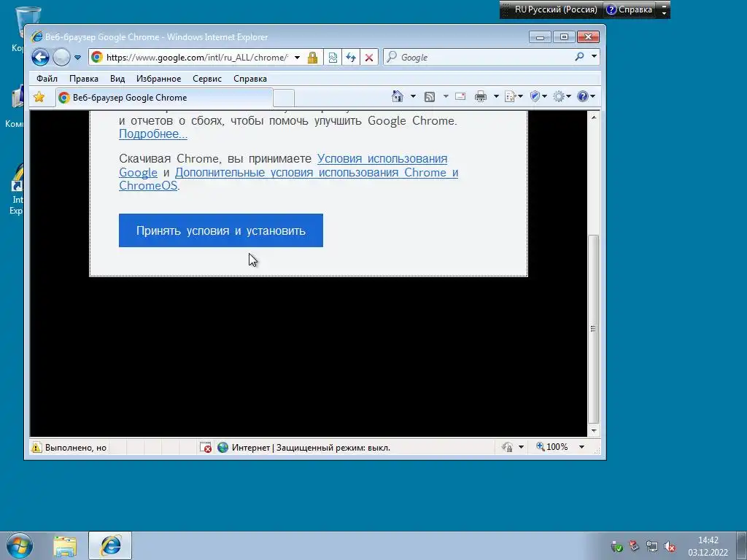Stop loading with the red X icon
This screenshot has width=747, height=560.
(x=368, y=58)
